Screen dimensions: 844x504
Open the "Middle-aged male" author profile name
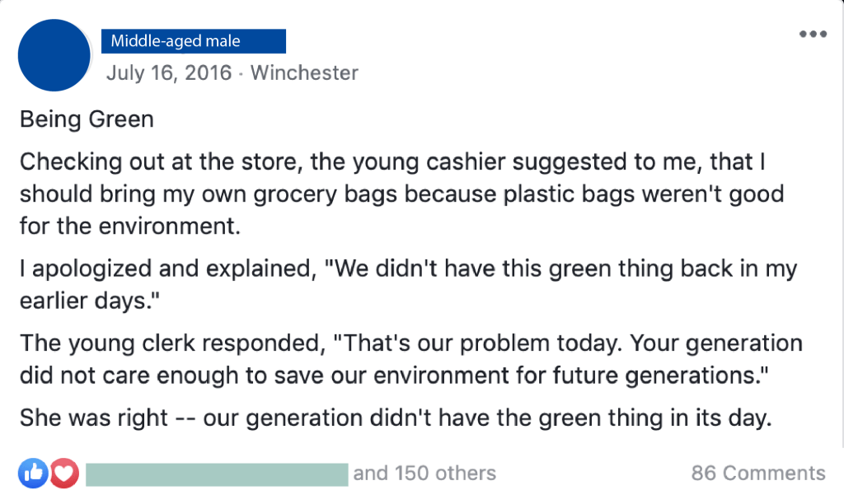tap(194, 41)
